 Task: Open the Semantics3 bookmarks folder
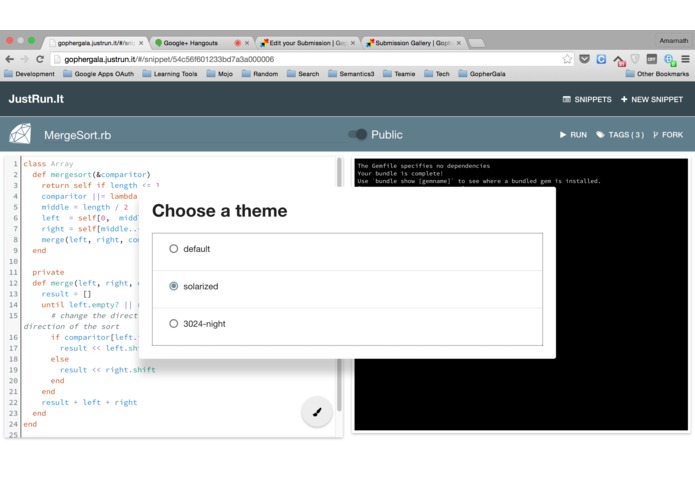[351, 74]
